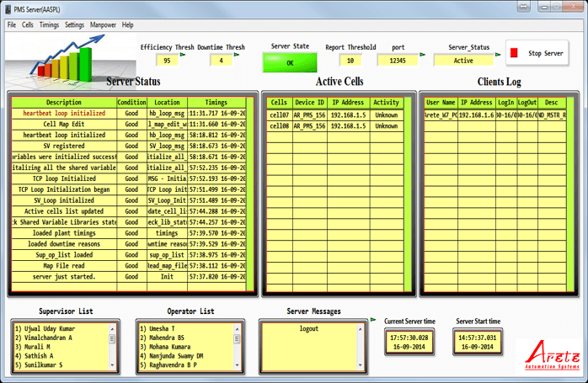Click Operator List scroll down arrow

tap(237, 364)
